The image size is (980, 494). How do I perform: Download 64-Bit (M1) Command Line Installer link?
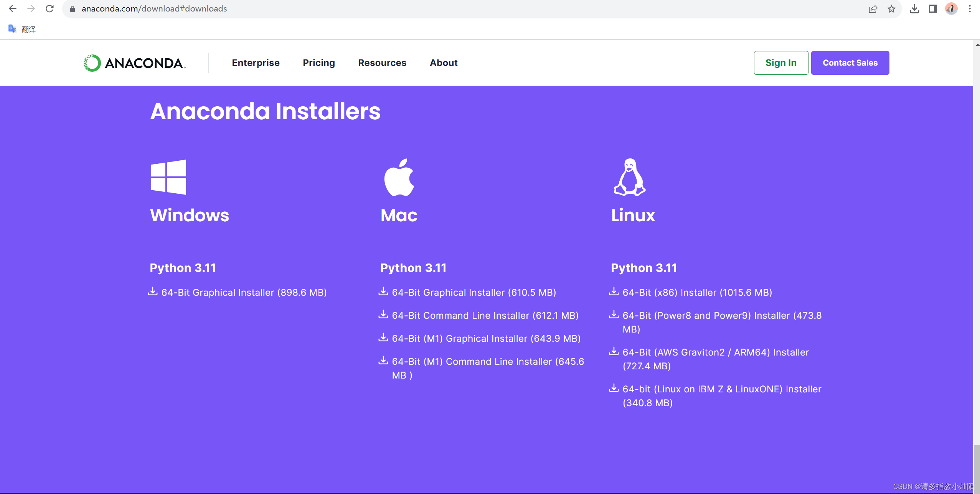(x=488, y=368)
